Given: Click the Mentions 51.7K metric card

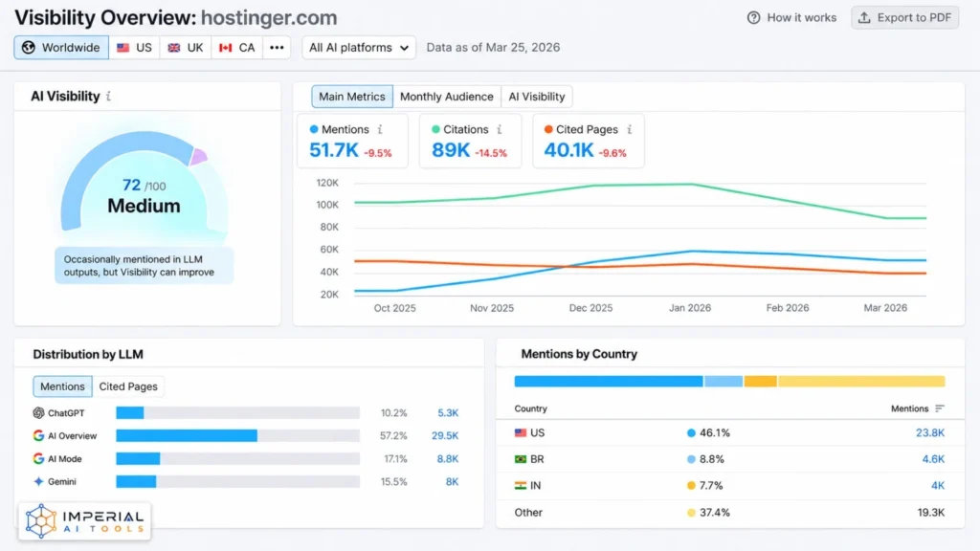Looking at the screenshot, I should [x=352, y=142].
